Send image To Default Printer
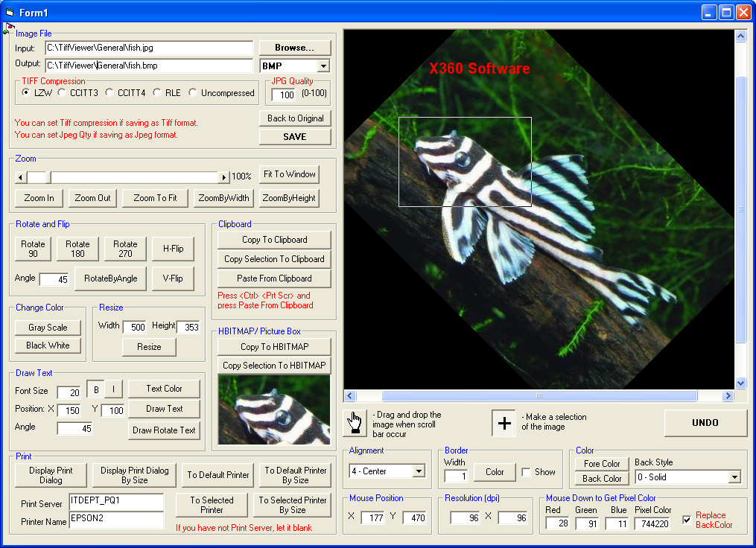The image size is (756, 548). pos(217,474)
